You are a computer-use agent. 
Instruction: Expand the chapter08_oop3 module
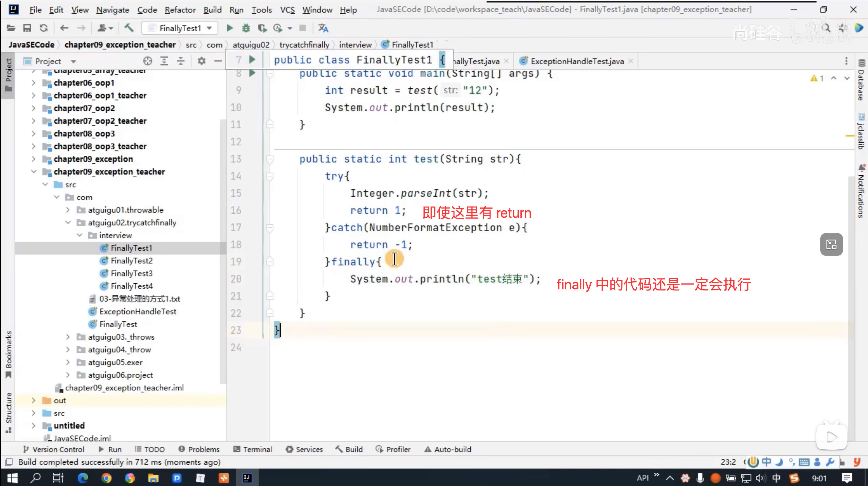click(33, 134)
